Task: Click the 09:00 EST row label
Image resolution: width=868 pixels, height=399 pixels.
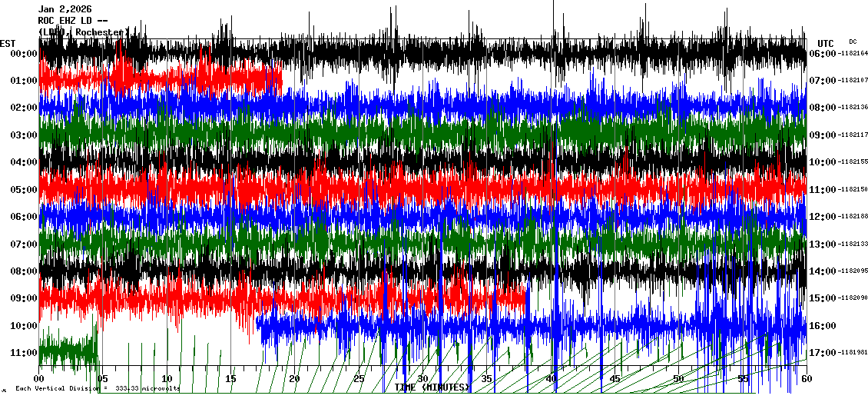Action: point(25,298)
